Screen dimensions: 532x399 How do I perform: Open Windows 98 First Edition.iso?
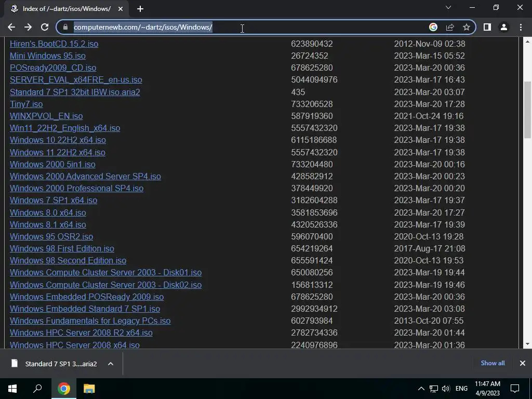point(62,248)
